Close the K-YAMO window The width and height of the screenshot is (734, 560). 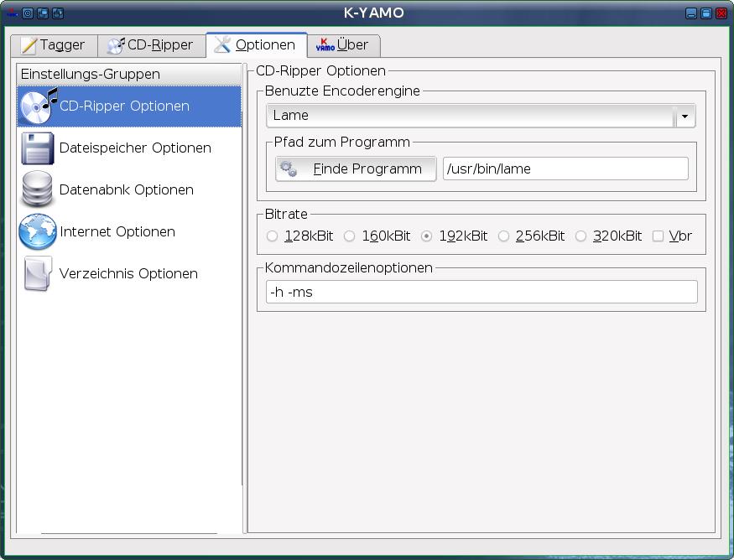tap(721, 13)
